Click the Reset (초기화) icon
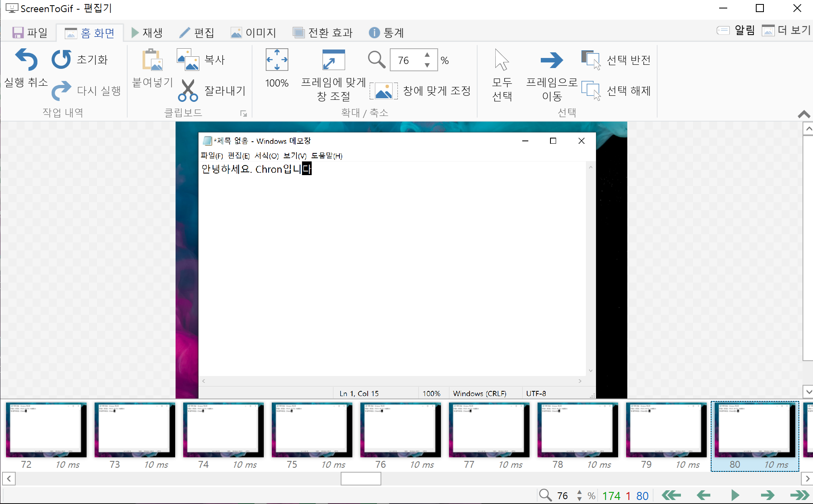The height and width of the screenshot is (504, 813). coord(61,60)
